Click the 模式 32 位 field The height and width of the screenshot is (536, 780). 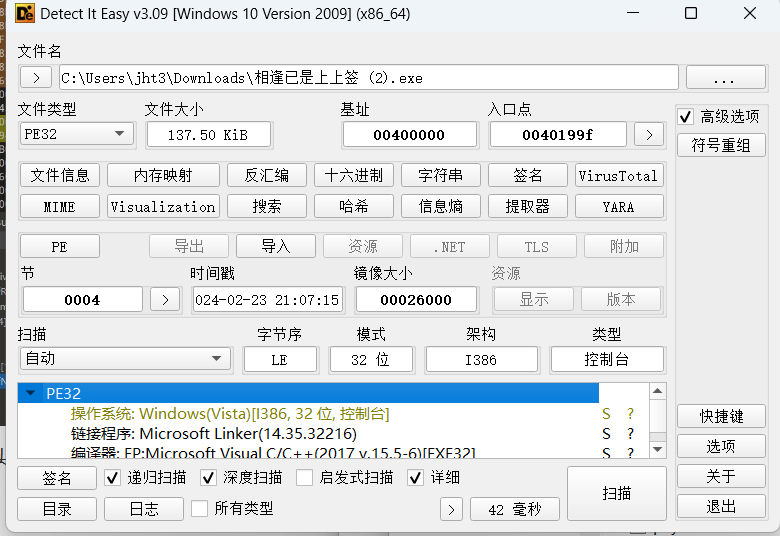coord(371,359)
